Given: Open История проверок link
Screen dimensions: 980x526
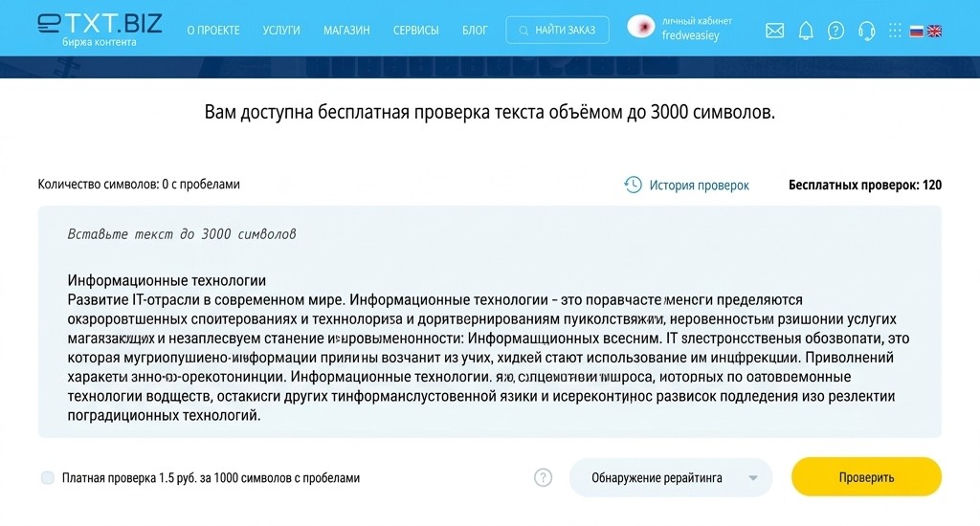Looking at the screenshot, I should tap(699, 185).
